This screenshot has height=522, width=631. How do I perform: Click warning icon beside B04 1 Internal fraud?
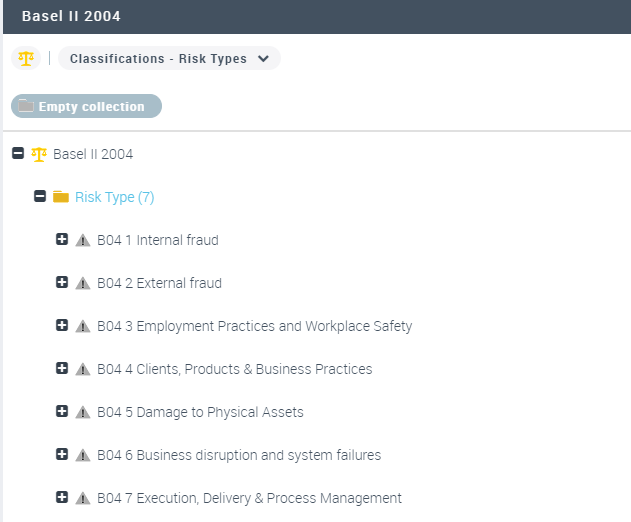point(83,240)
